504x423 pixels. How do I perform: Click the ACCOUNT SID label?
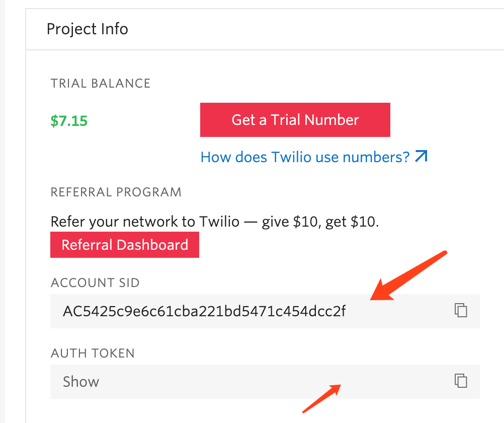(x=95, y=283)
